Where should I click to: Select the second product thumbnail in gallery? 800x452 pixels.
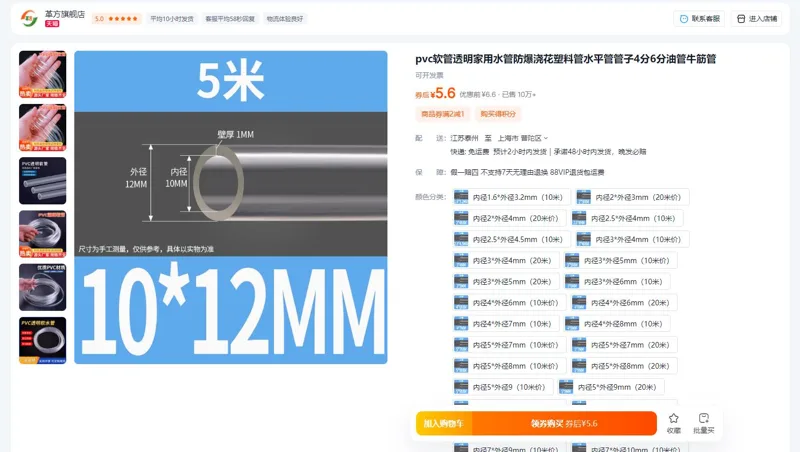click(x=43, y=128)
